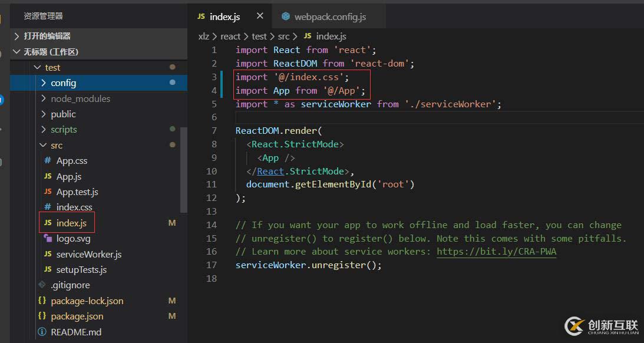
Task: Click the index.js breadcrumb segment
Action: point(331,37)
